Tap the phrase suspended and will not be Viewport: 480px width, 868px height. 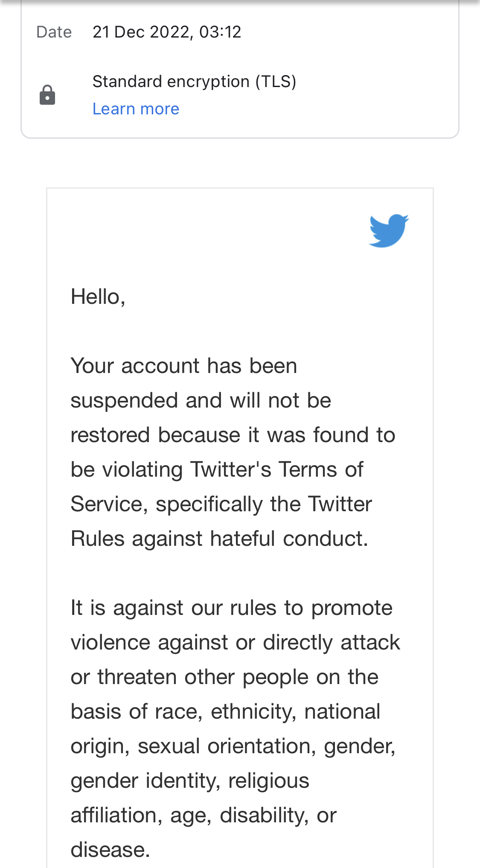pyautogui.click(x=201, y=401)
